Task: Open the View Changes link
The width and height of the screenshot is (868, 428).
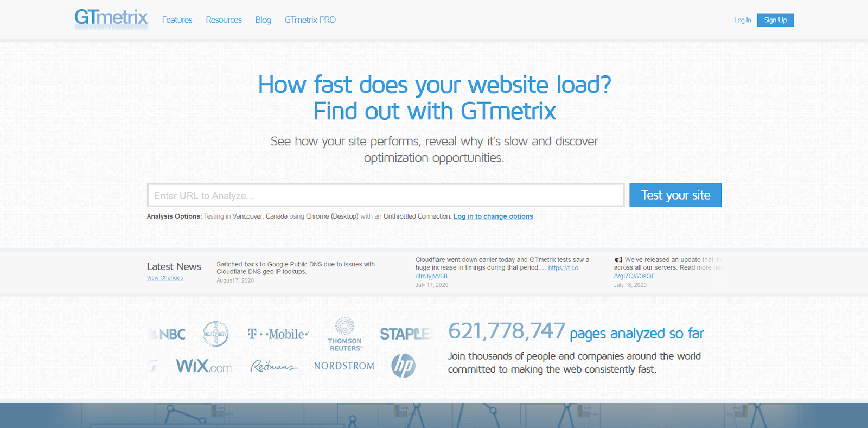Action: click(165, 278)
